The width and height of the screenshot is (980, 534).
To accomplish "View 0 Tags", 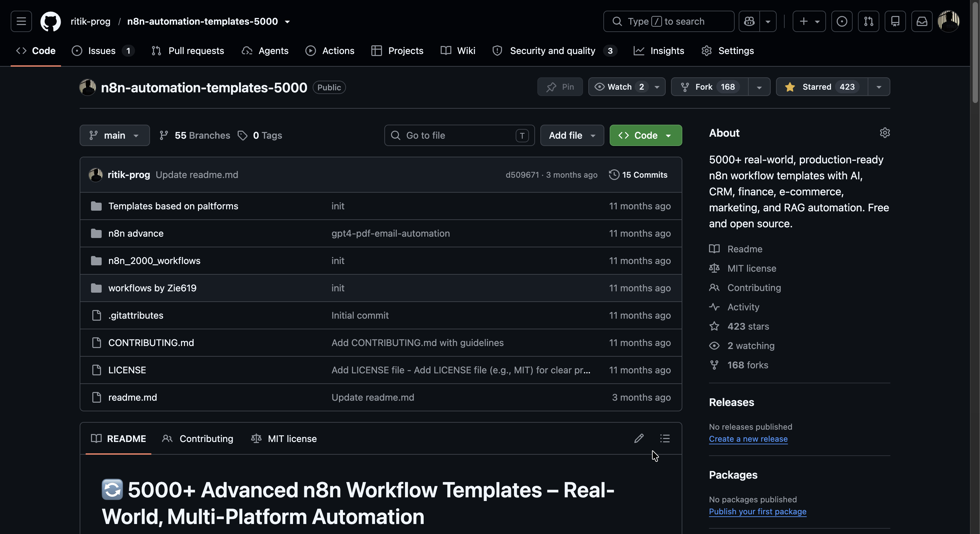I will 260,135.
